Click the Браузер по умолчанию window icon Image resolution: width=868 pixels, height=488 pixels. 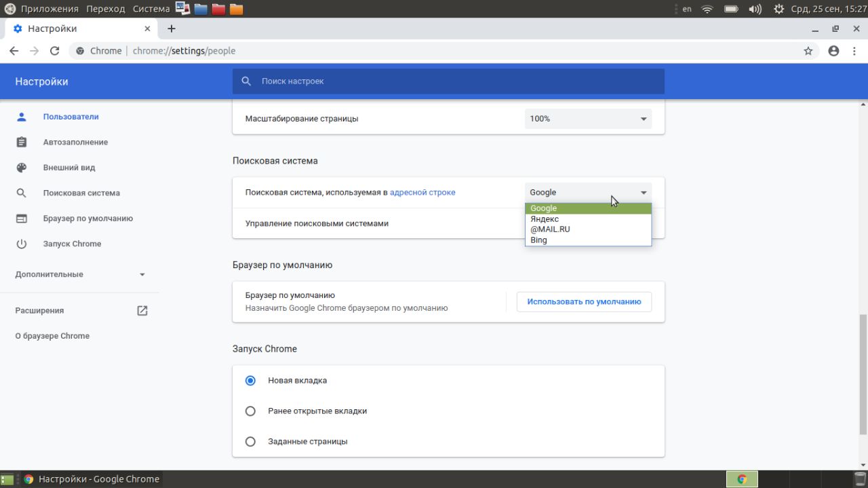pyautogui.click(x=22, y=219)
